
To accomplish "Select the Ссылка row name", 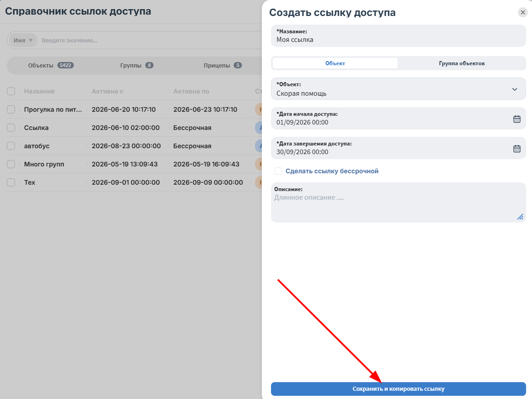I will 36,128.
